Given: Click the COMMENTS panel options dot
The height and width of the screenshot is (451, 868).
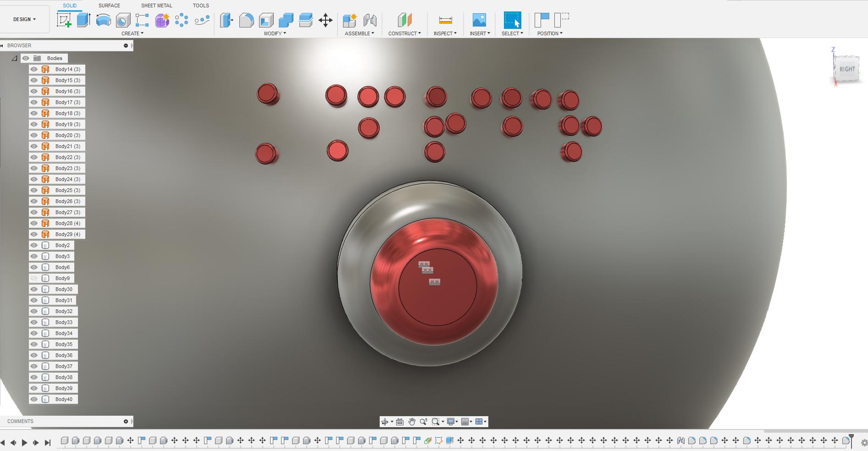Looking at the screenshot, I should click(126, 421).
